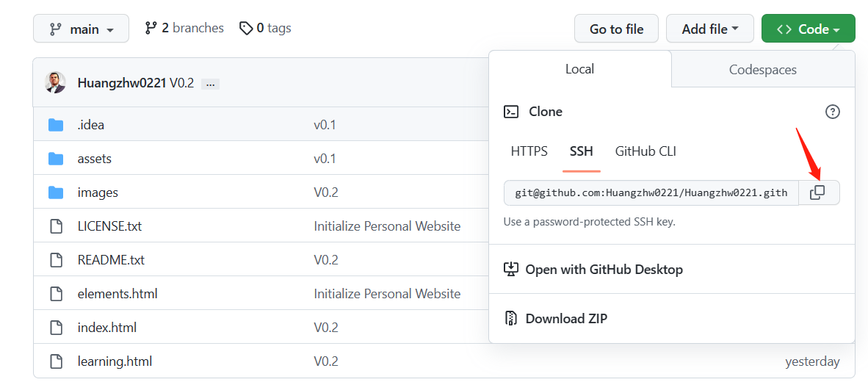
Task: Click the learning.html file icon
Action: (56, 361)
